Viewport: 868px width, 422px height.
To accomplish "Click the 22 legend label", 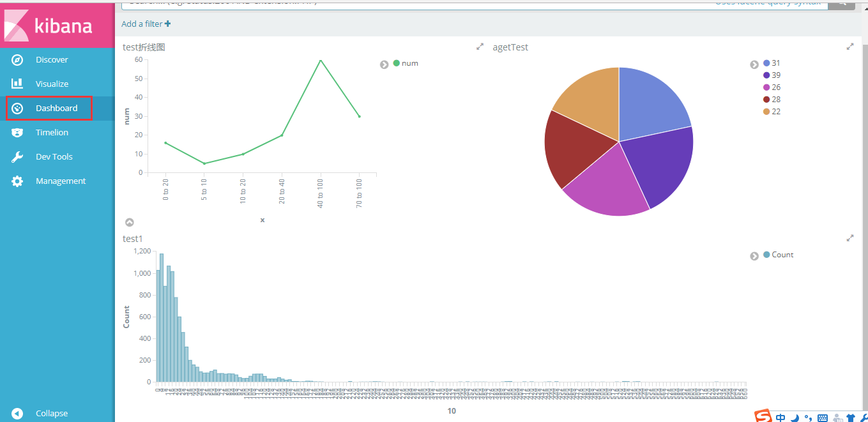I will [776, 112].
